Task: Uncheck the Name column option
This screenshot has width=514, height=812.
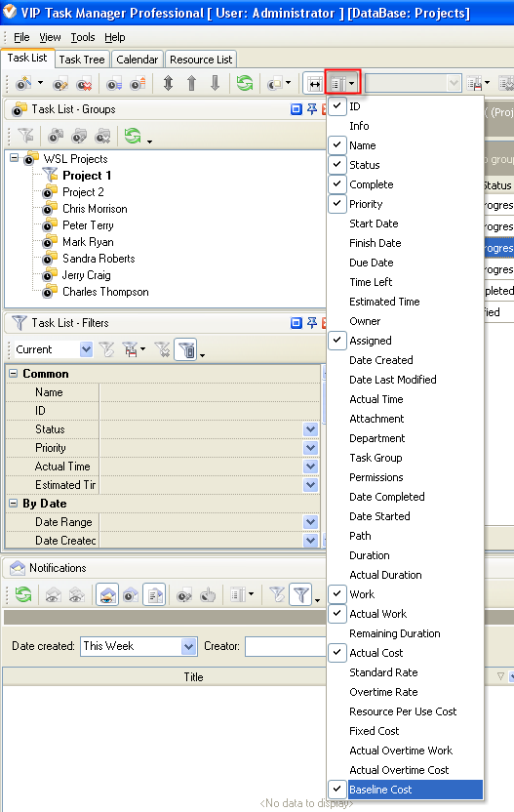Action: coord(336,145)
